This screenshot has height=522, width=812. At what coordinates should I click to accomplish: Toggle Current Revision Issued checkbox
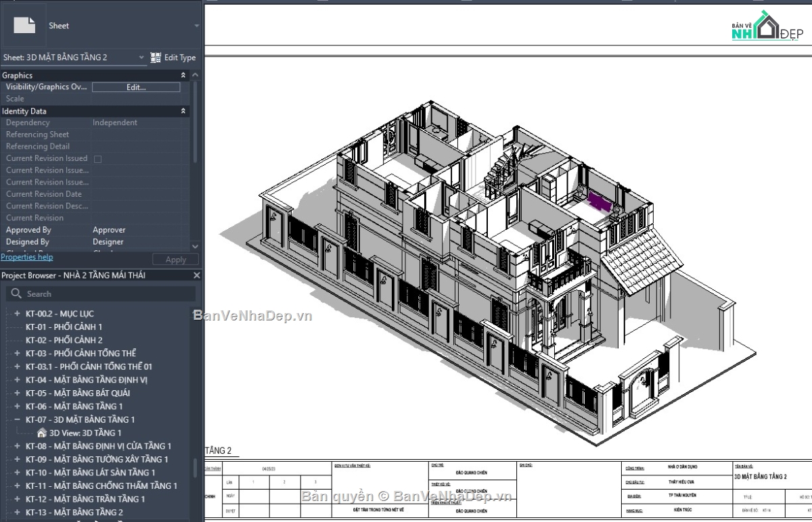(97, 159)
